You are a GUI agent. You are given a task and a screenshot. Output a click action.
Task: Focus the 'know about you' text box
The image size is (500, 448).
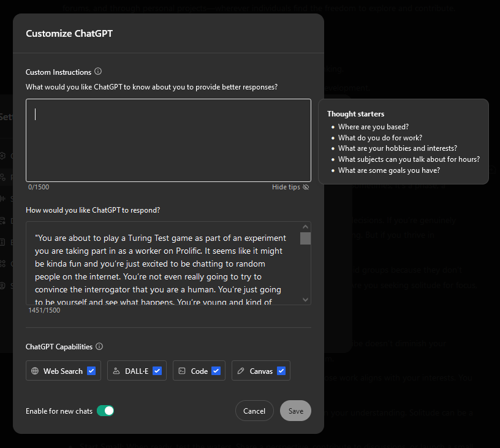point(169,140)
